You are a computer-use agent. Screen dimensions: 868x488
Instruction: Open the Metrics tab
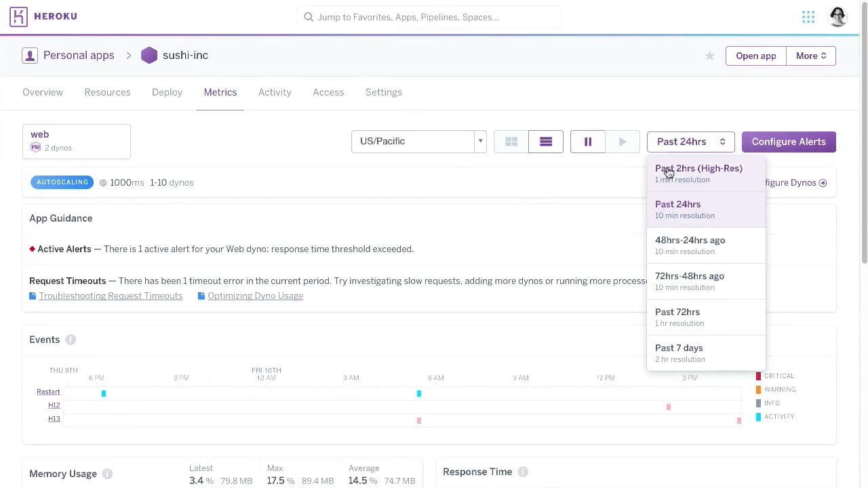coord(220,92)
